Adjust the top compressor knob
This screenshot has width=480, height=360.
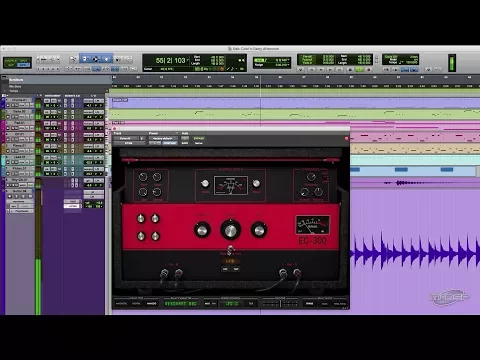pyautogui.click(x=311, y=177)
